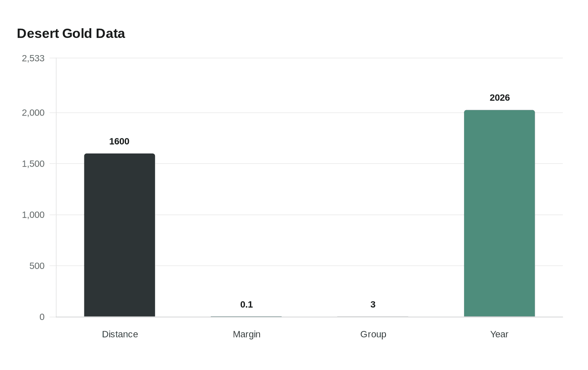
Task: Click the Margin x-axis label
Action: pyautogui.click(x=247, y=334)
